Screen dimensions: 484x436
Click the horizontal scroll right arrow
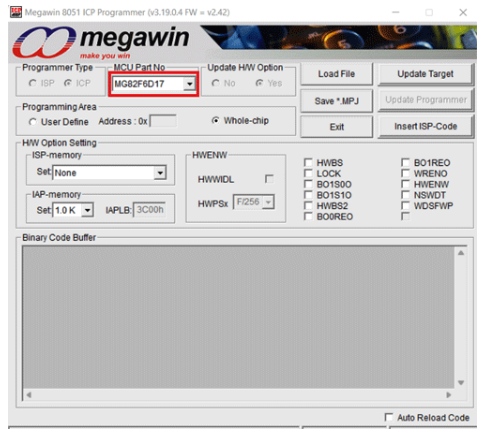(x=449, y=395)
